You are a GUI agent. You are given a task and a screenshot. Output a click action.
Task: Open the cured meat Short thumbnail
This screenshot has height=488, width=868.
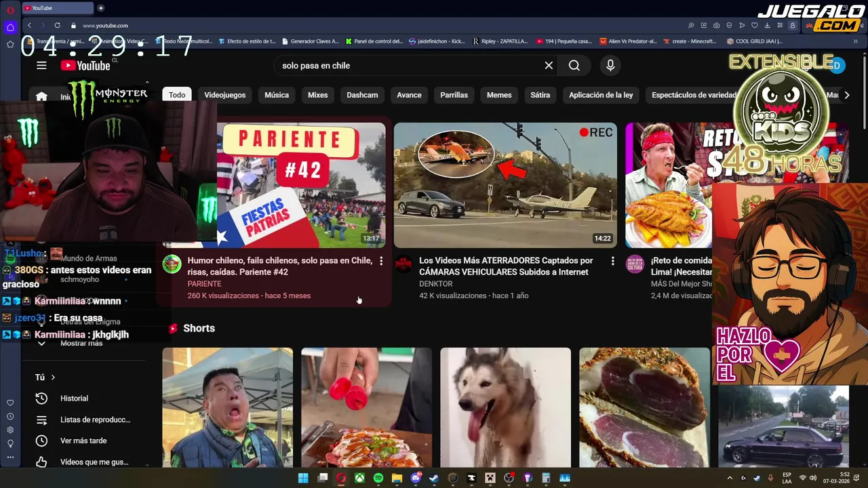pos(644,407)
